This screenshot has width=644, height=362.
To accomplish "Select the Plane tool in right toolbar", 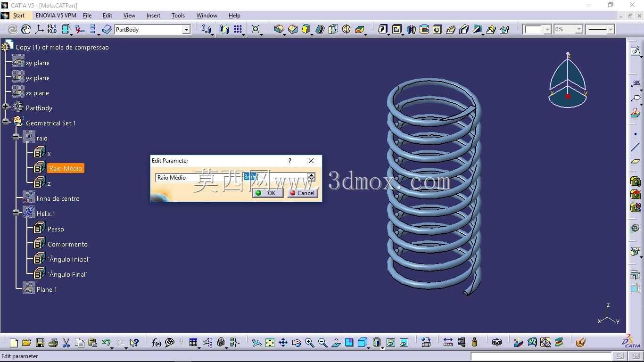I will pos(636,161).
